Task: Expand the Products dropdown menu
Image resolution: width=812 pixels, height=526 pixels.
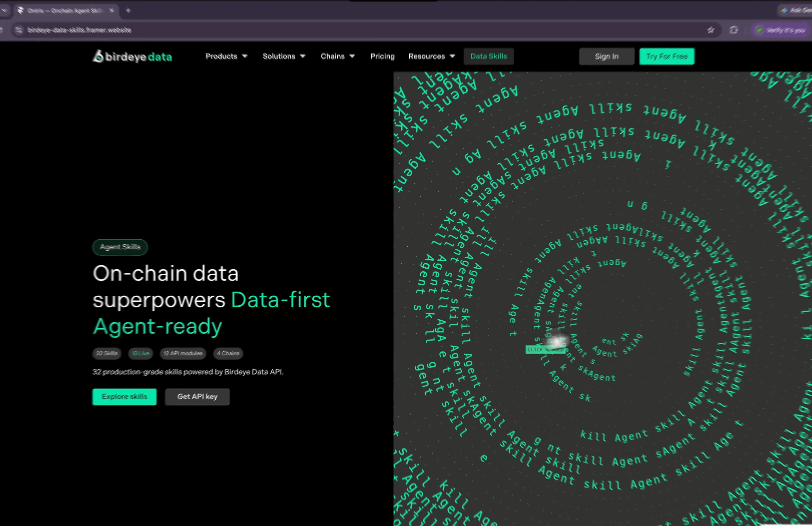Action: click(x=226, y=56)
